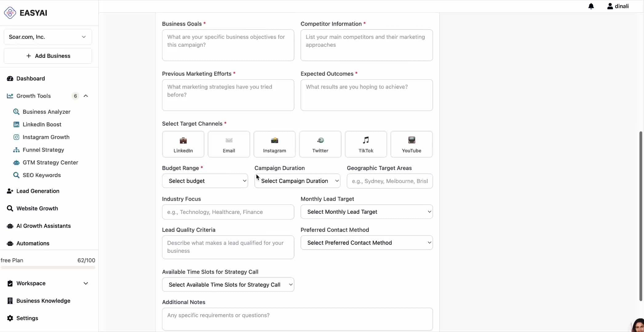Open AI Growth Assistants menu item
Screen dimensions: 644x332
pyautogui.click(x=43, y=226)
